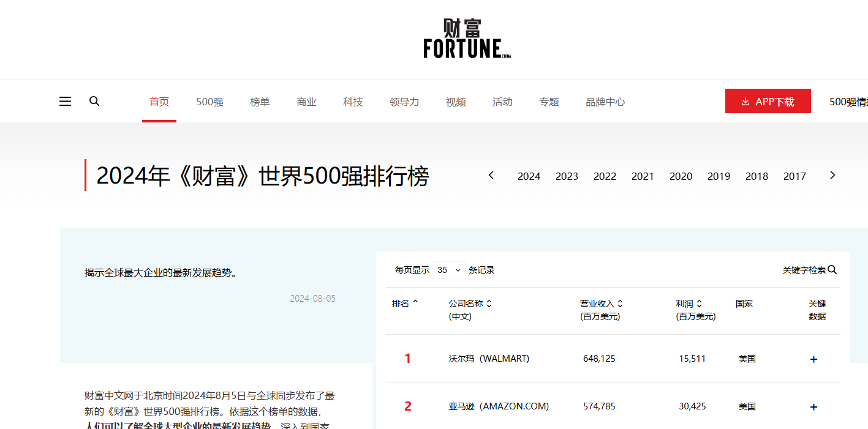868x429 pixels.
Task: Open the 500强情报 link
Action: pyautogui.click(x=848, y=102)
